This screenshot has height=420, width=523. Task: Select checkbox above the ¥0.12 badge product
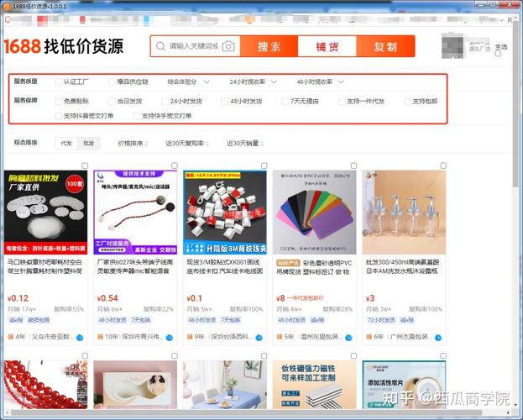(x=85, y=165)
